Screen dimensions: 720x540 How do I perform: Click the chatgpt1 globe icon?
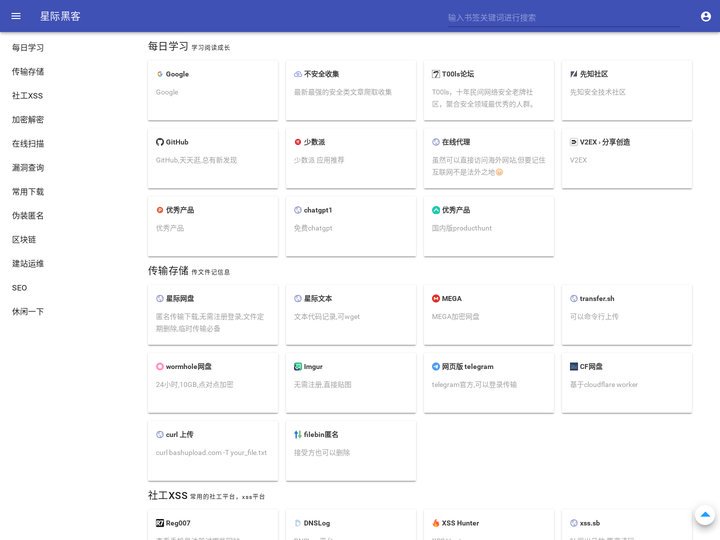(298, 210)
